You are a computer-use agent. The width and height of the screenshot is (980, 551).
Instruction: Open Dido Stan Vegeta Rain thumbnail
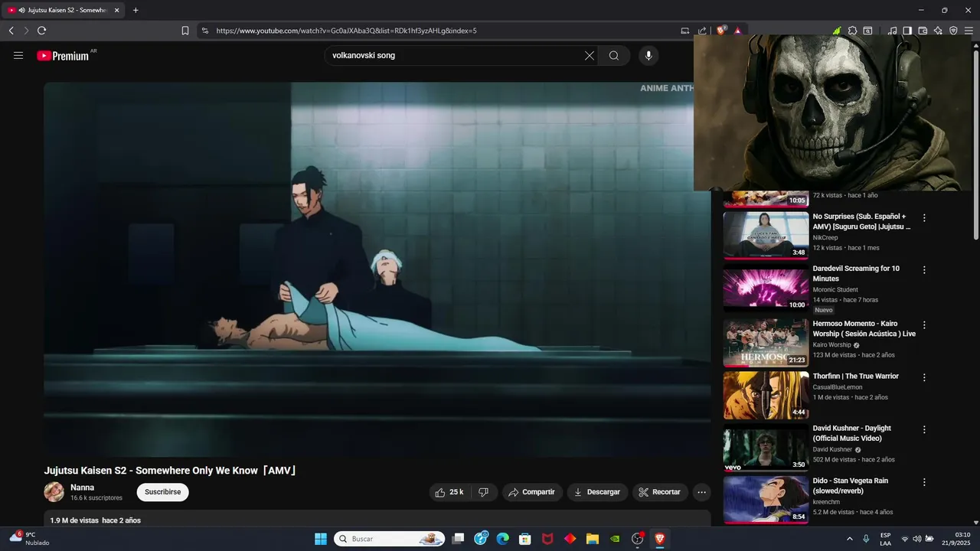[x=766, y=500]
